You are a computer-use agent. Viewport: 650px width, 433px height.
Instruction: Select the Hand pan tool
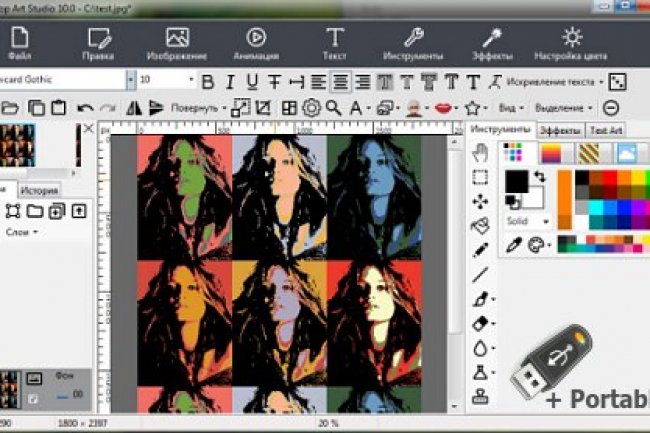click(480, 152)
